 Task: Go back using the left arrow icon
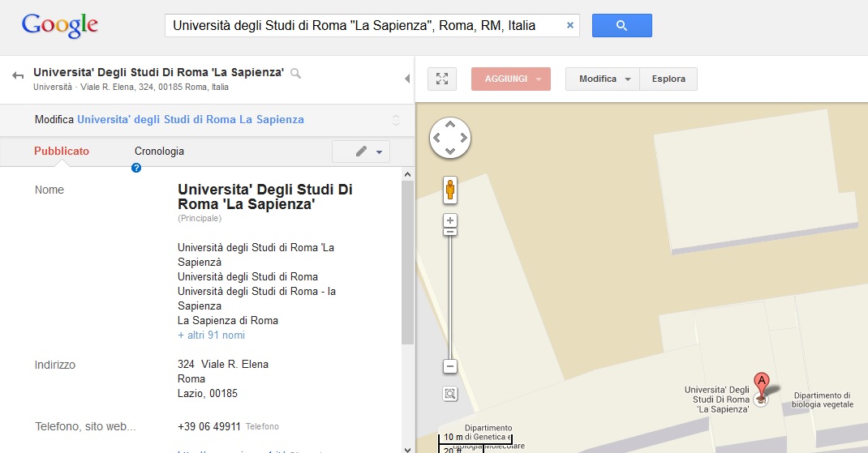pos(18,76)
